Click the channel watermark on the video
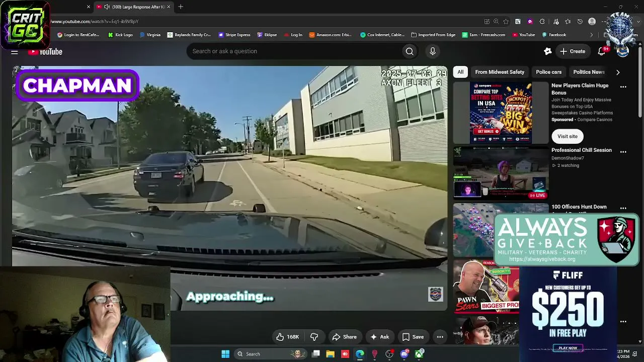644x362 pixels. [x=435, y=294]
